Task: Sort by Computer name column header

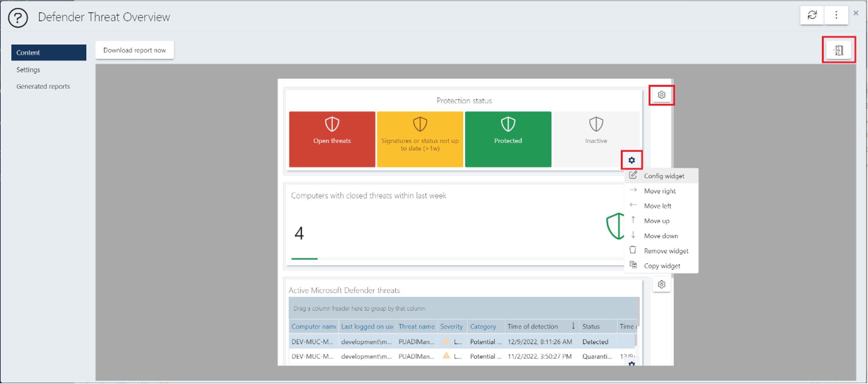Action: (x=314, y=327)
